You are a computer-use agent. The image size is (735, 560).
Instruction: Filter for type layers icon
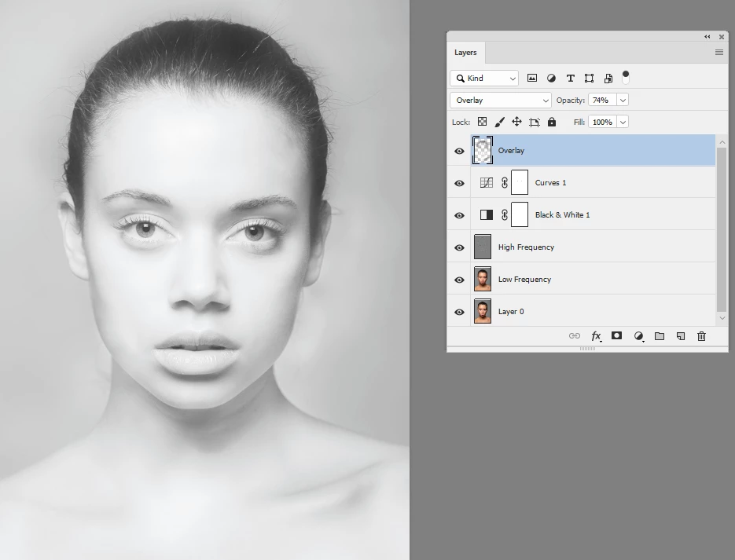click(x=570, y=79)
